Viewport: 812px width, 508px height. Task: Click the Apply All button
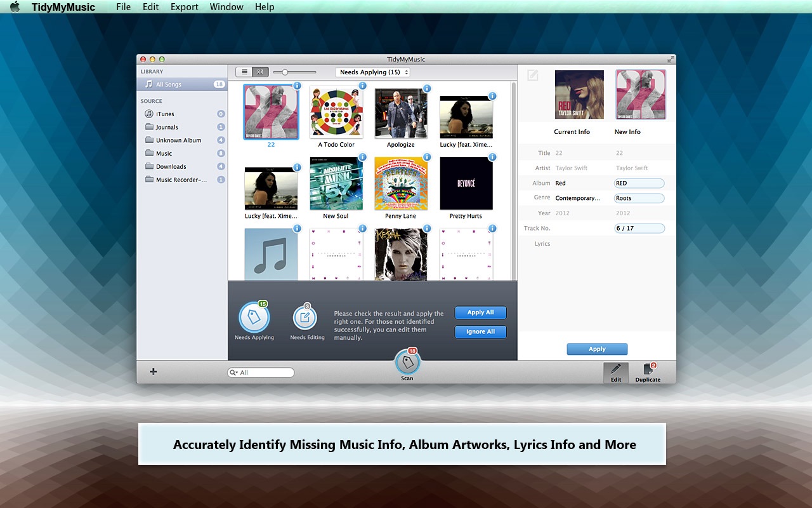point(480,312)
